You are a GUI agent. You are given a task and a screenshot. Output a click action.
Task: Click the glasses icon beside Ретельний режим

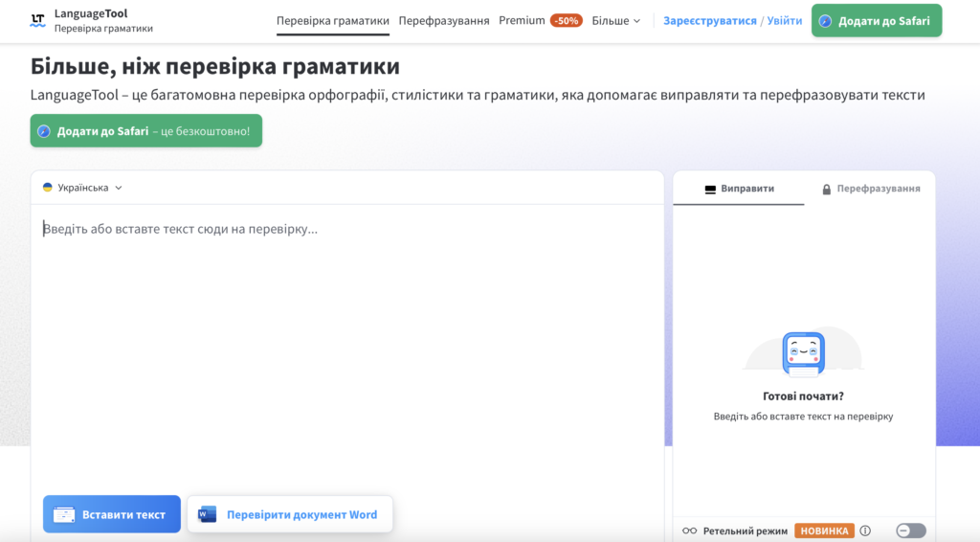(689, 531)
